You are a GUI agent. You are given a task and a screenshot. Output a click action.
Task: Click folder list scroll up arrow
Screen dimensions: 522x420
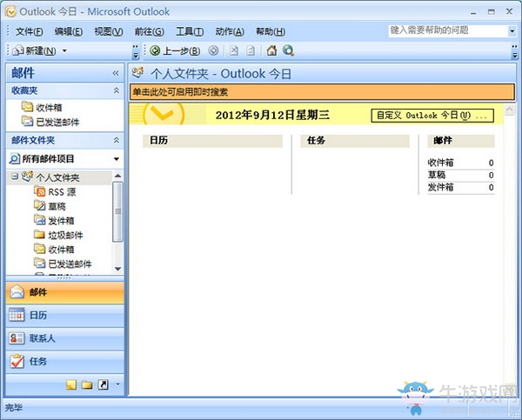pyautogui.click(x=117, y=176)
